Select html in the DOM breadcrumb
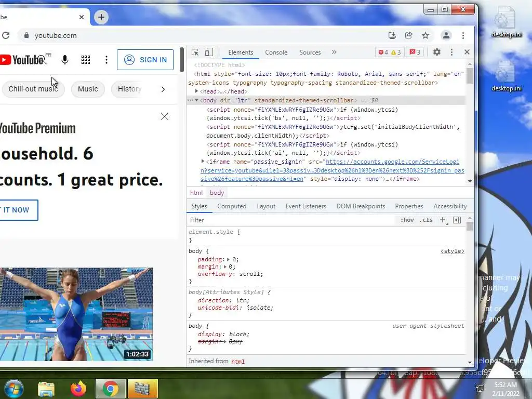Image resolution: width=532 pixels, height=399 pixels. click(196, 193)
